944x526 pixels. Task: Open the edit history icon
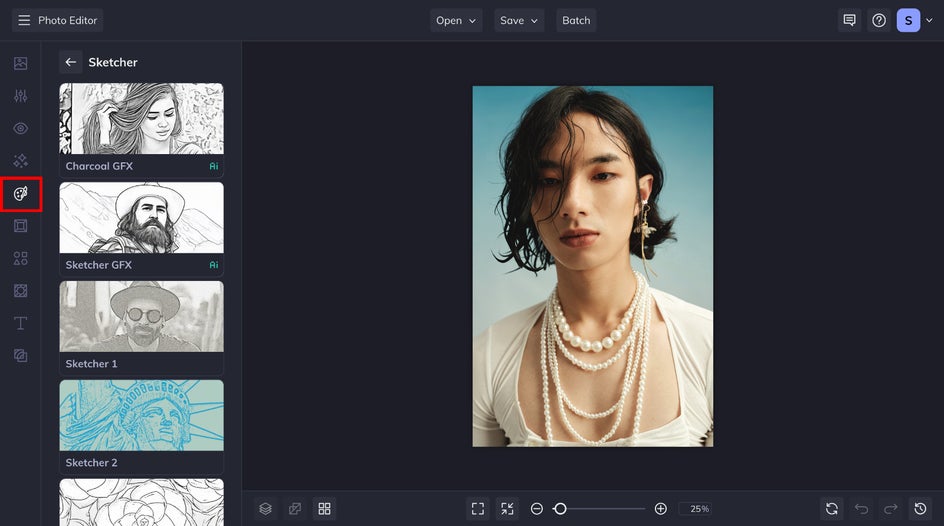point(921,509)
